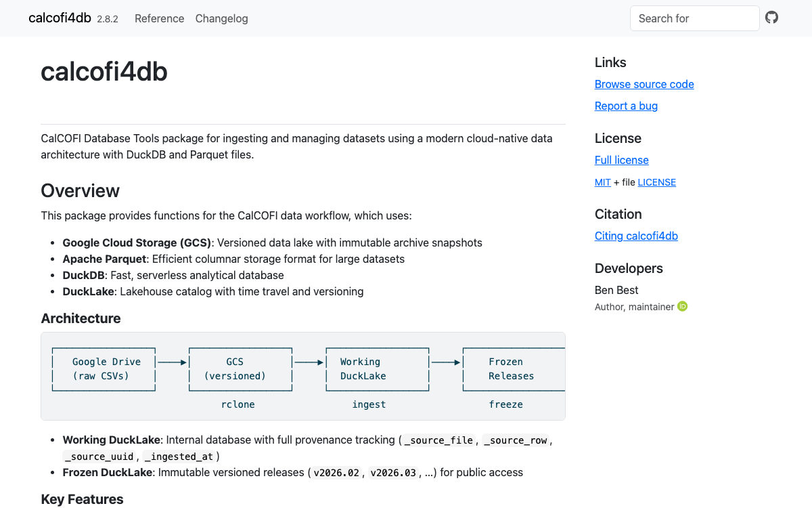The width and height of the screenshot is (812, 508).
Task: Open the GitHub repository icon
Action: click(x=772, y=18)
